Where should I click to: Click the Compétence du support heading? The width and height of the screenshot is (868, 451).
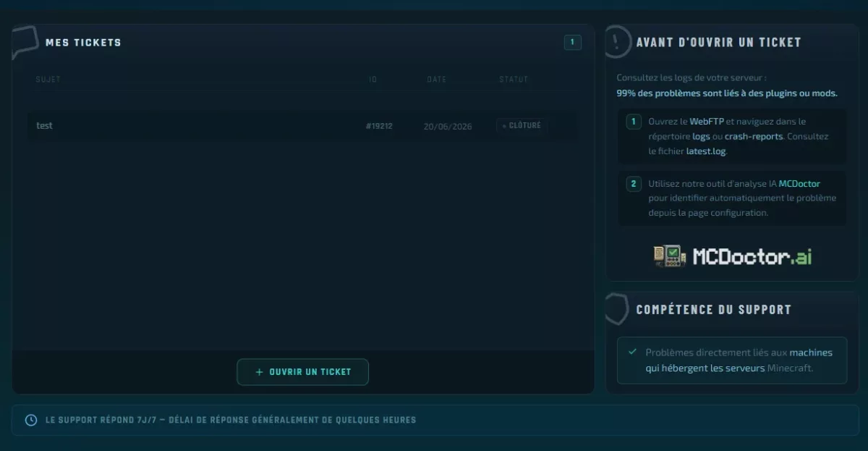click(x=713, y=309)
